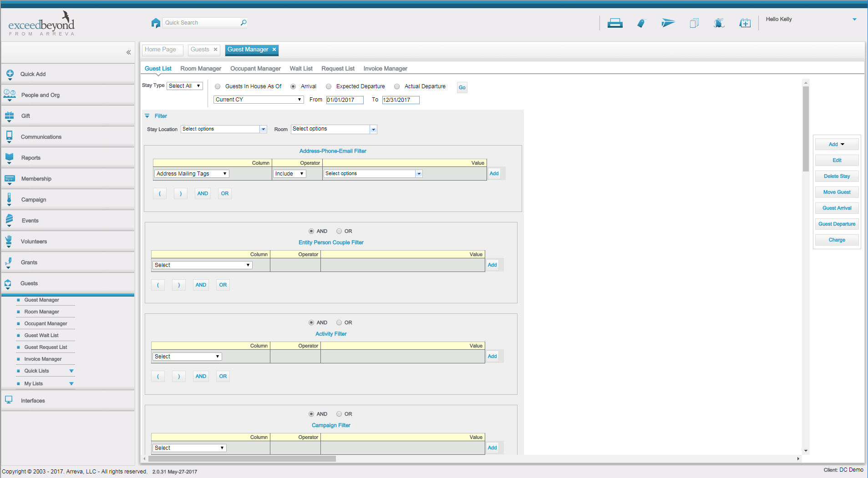Image resolution: width=868 pixels, height=478 pixels.
Task: Click the price tag icon in toolbar
Action: (641, 23)
